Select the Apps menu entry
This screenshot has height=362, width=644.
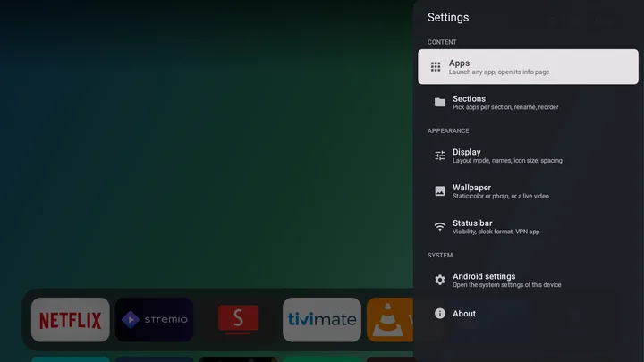[529, 67]
